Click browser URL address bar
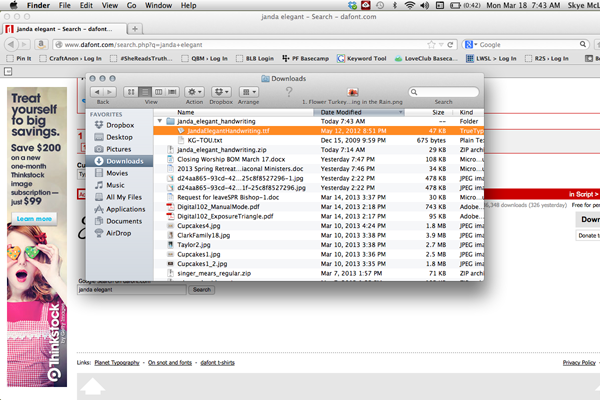The image size is (600, 400). (x=241, y=45)
